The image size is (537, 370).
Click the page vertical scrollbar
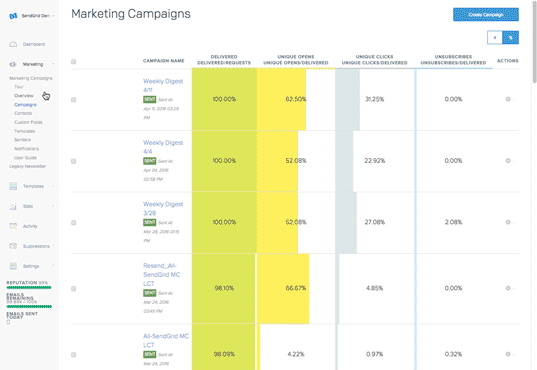(534, 41)
